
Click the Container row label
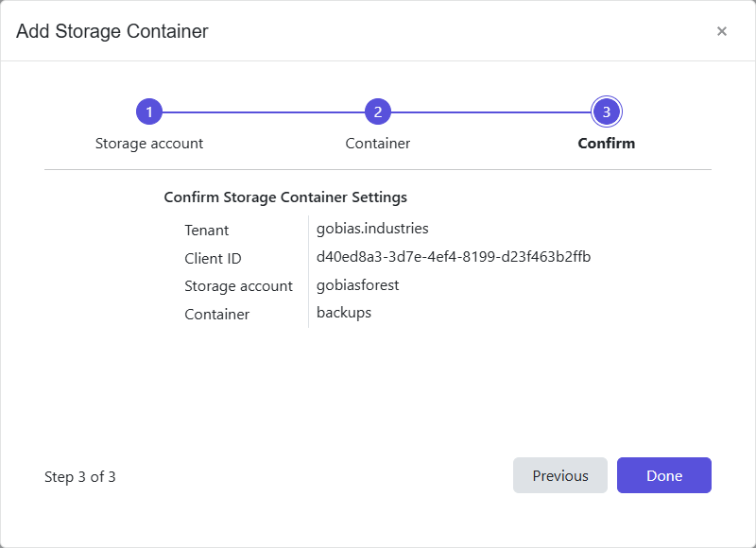215,314
